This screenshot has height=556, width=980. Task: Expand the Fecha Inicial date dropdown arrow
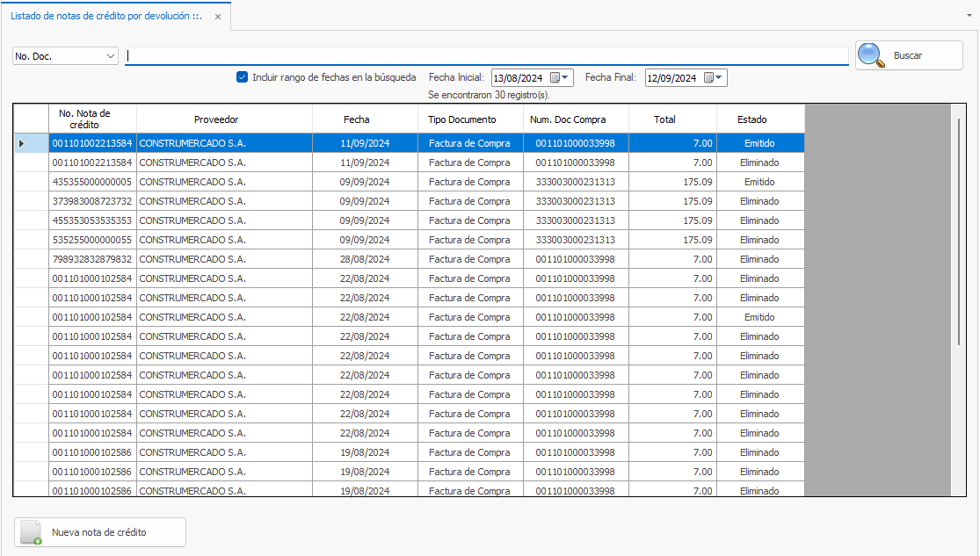pos(565,77)
